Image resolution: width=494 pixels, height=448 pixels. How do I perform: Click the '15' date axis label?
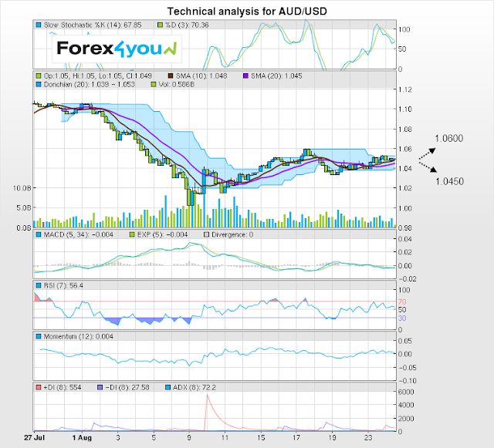pos(261,438)
